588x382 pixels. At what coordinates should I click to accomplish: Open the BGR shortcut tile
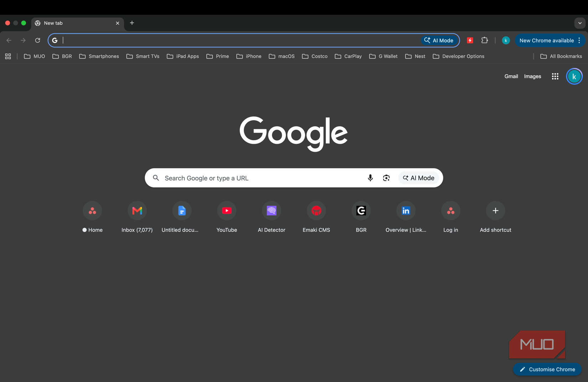click(361, 217)
